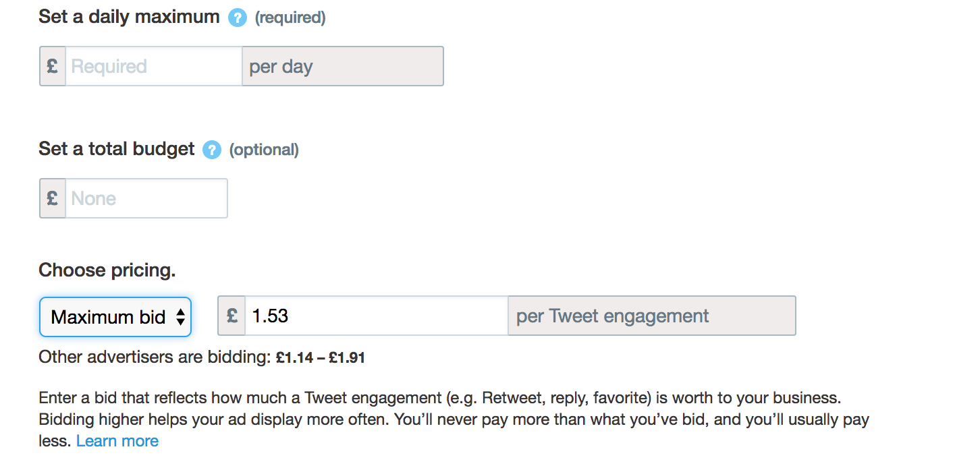Click the pound symbol of total budget field
Image resolution: width=980 pixels, height=468 pixels.
pos(53,198)
